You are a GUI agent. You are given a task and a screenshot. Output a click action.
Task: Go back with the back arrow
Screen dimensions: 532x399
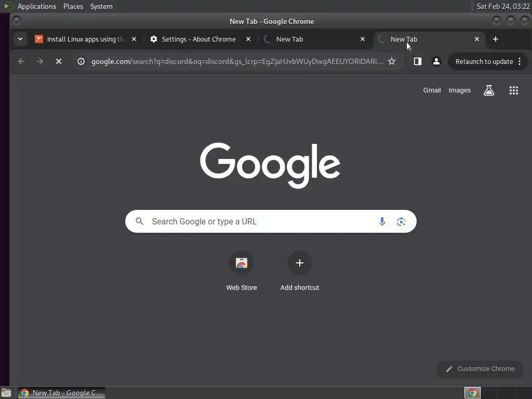(x=21, y=61)
